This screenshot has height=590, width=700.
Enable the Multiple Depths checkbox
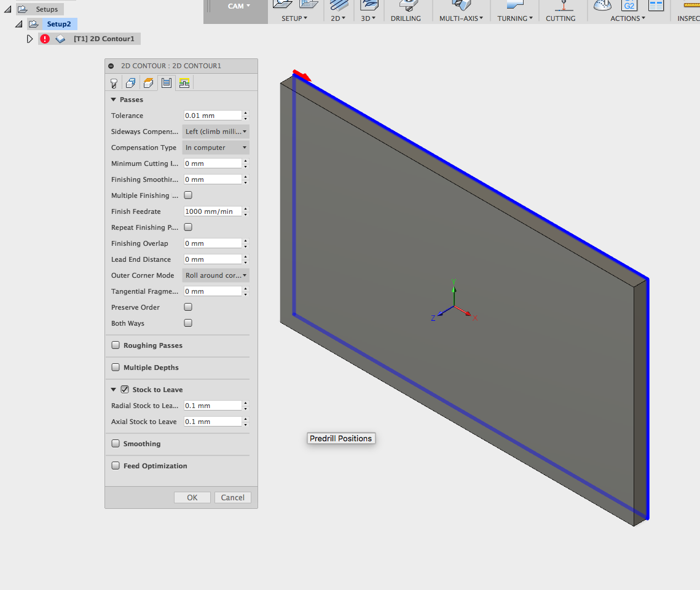(x=116, y=368)
